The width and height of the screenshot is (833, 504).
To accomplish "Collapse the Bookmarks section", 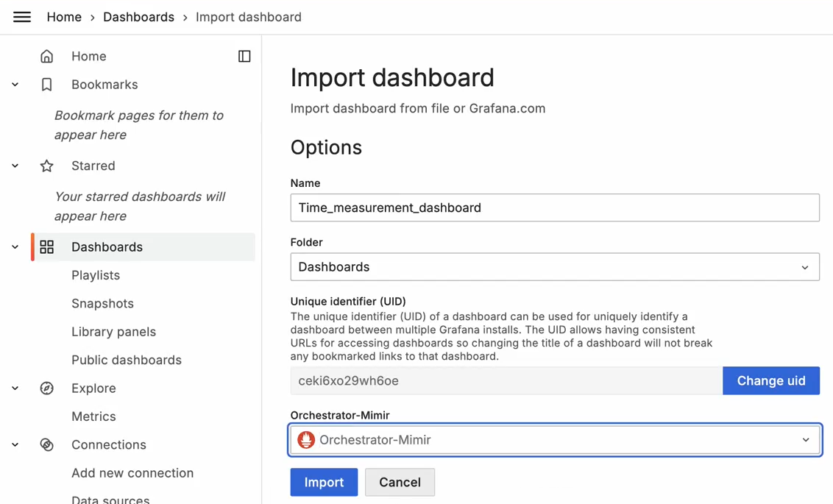I will (x=15, y=84).
